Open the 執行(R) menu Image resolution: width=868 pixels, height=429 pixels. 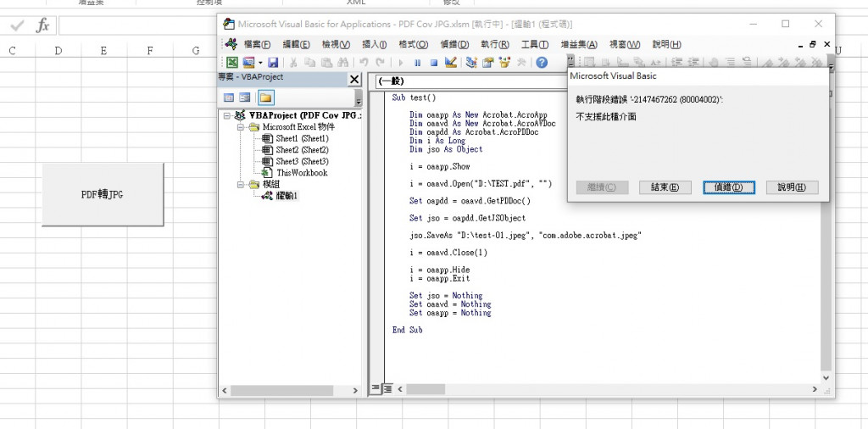pyautogui.click(x=495, y=45)
